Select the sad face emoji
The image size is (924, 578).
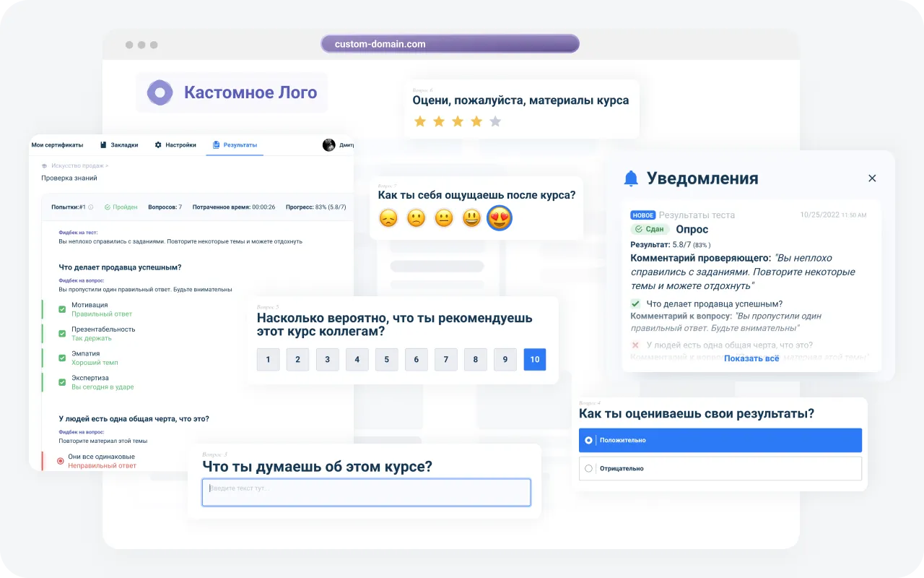point(388,217)
